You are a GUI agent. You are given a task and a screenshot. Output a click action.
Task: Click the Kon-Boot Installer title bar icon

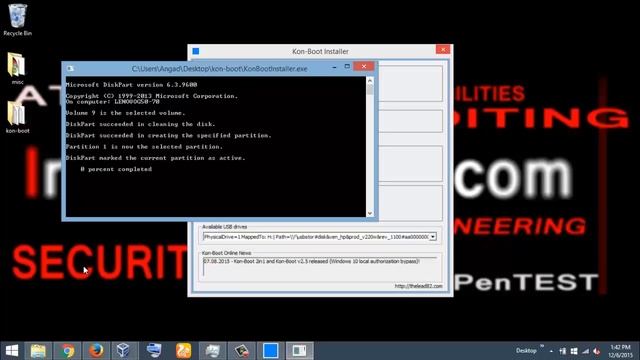[x=196, y=51]
